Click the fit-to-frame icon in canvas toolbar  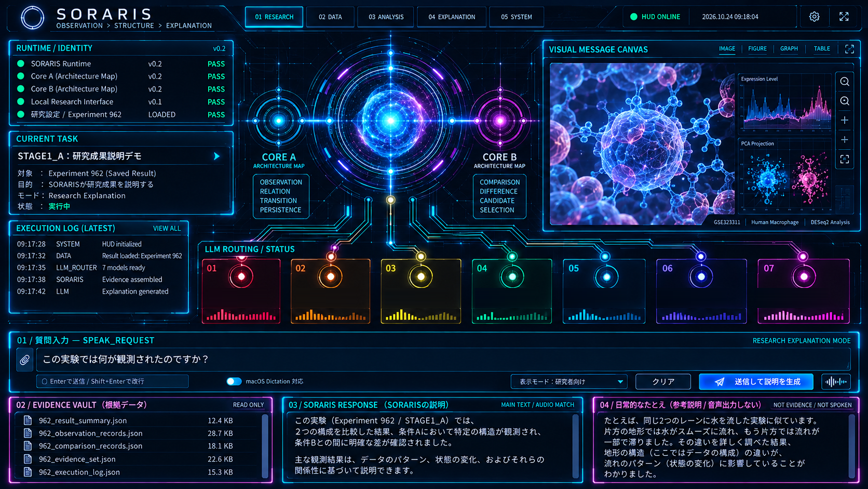point(845,159)
